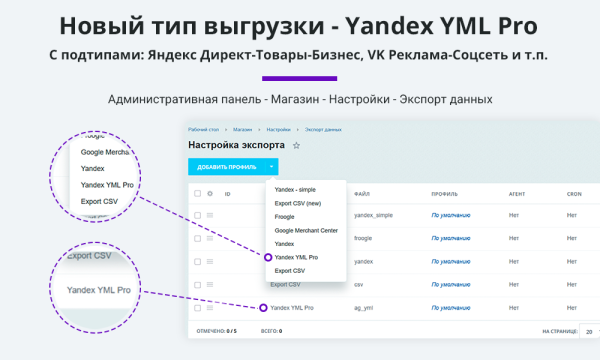The height and width of the screenshot is (360, 600).
Task: Check the checkbox of the yandex file row
Action: [197, 262]
